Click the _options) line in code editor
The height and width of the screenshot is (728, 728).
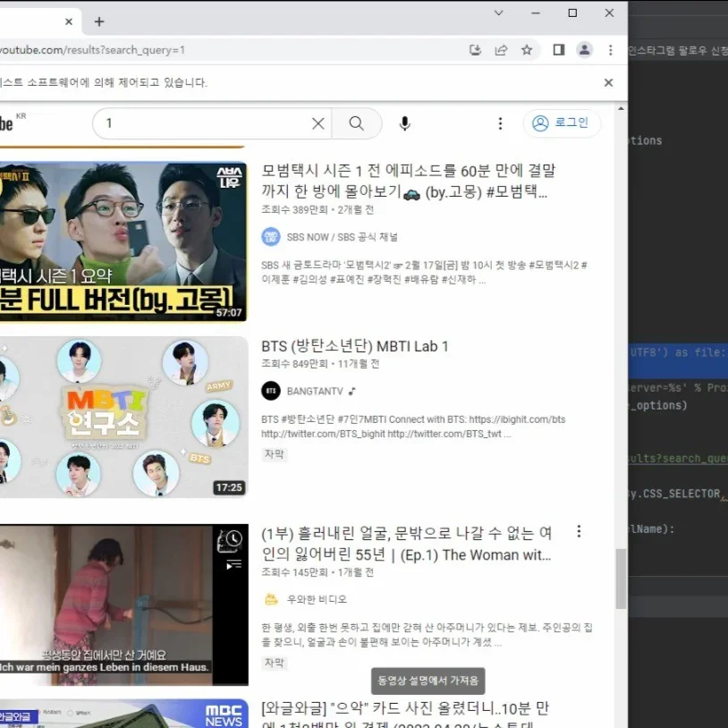(x=658, y=405)
